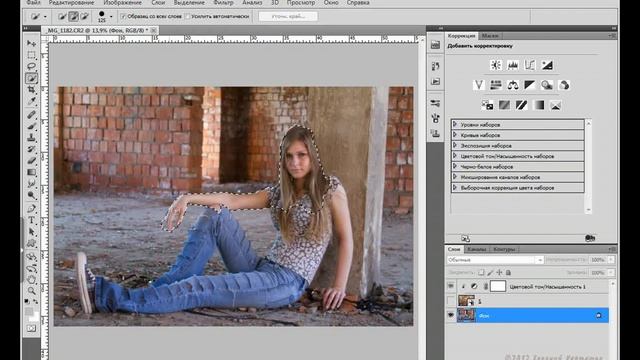The height and width of the screenshot is (360, 640).
Task: Expand 'Уровни наборов' presets
Action: (455, 124)
